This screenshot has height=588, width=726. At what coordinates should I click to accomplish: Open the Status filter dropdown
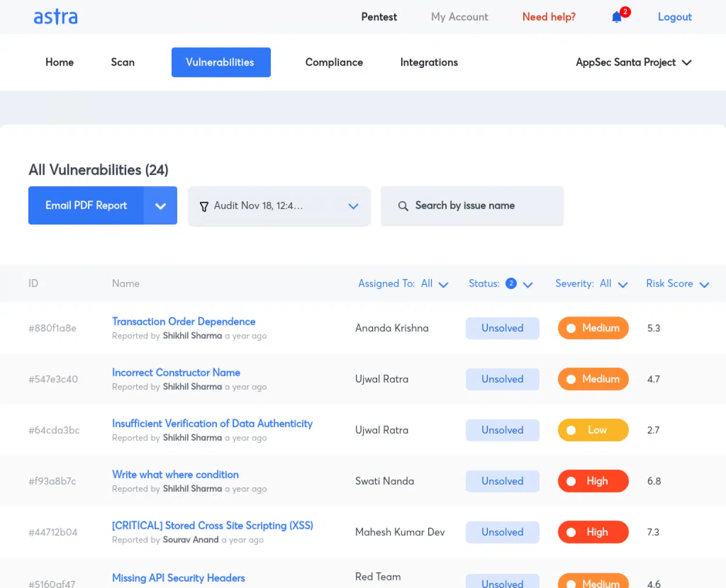coord(528,284)
